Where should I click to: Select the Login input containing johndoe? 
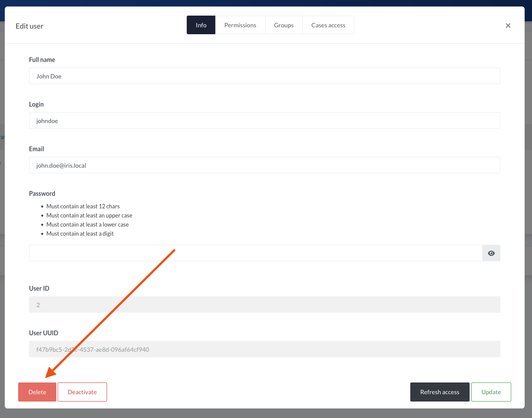[264, 120]
